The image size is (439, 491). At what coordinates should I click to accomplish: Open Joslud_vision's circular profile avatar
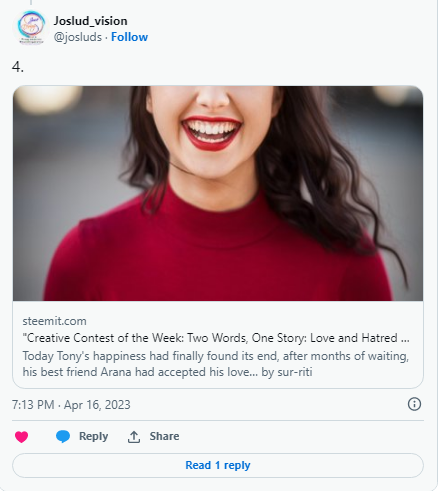click(x=31, y=28)
